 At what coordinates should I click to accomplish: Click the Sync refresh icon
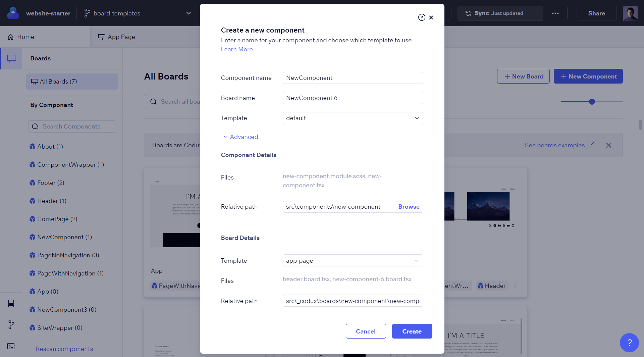click(x=468, y=13)
